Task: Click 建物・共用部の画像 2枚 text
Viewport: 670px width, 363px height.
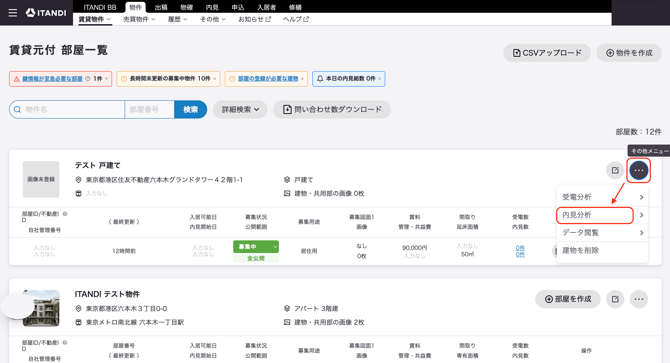Action: point(329,322)
